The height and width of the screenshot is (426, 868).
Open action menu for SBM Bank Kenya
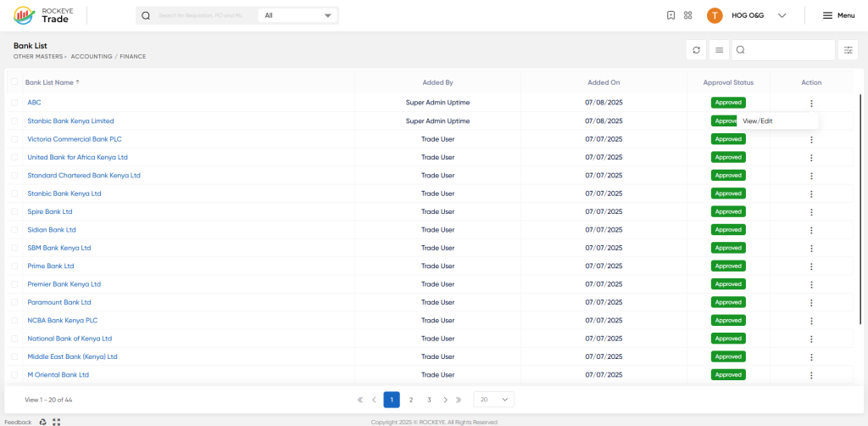click(811, 249)
